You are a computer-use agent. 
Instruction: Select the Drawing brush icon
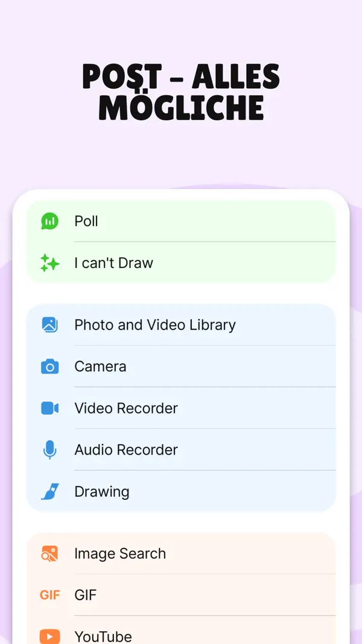(50, 491)
